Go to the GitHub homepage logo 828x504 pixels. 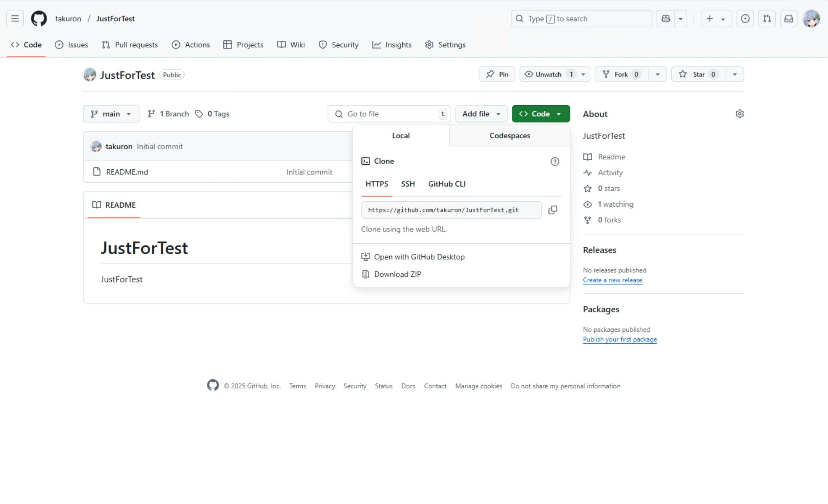click(39, 18)
